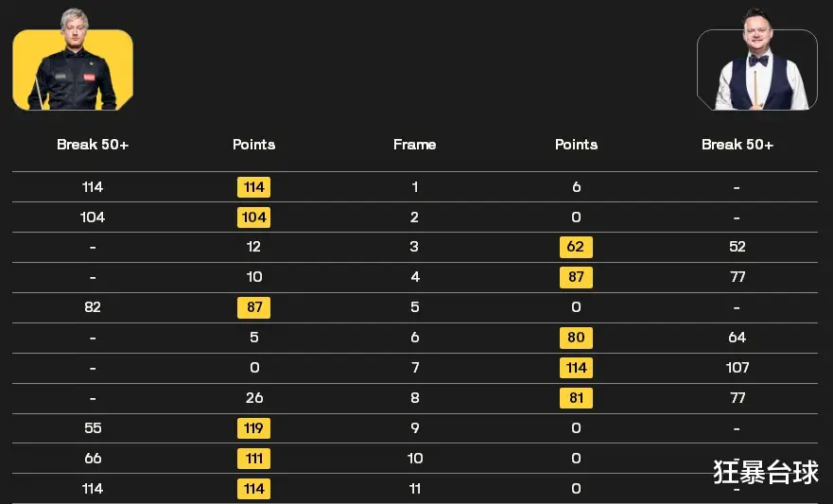
Task: Select the right Points column header
Action: [577, 145]
